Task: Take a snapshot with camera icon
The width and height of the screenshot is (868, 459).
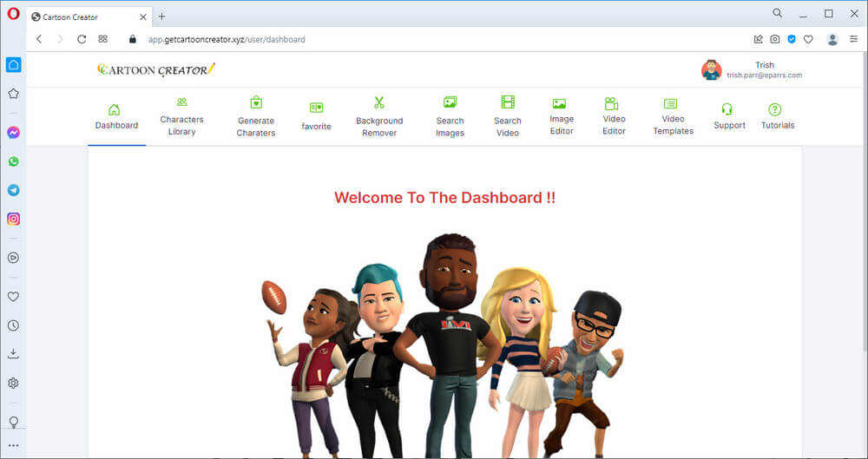Action: tap(775, 39)
